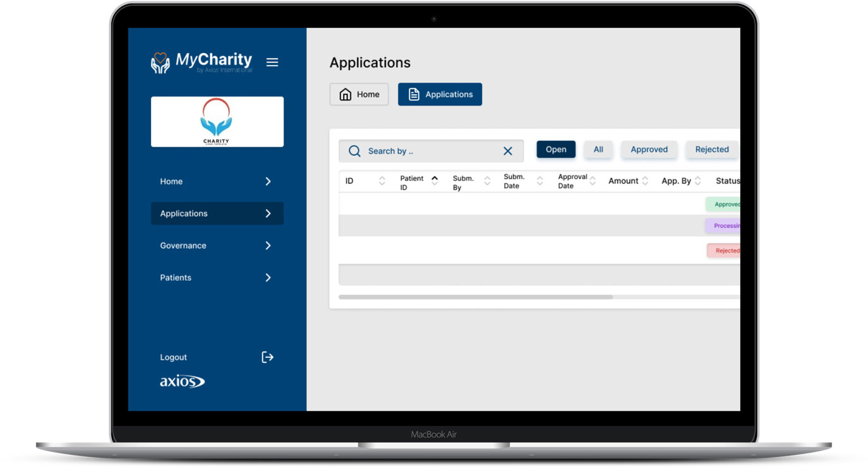868x467 pixels.
Task: Click the house icon in Home button
Action: pyautogui.click(x=346, y=95)
